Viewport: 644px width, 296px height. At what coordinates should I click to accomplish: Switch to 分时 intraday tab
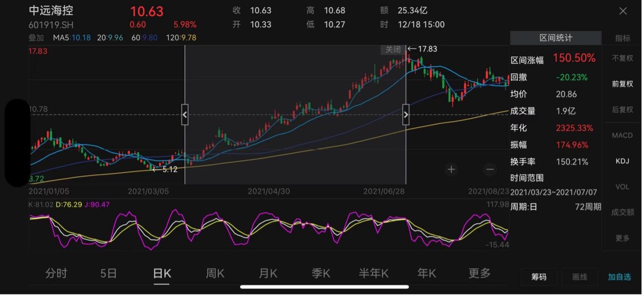56,273
